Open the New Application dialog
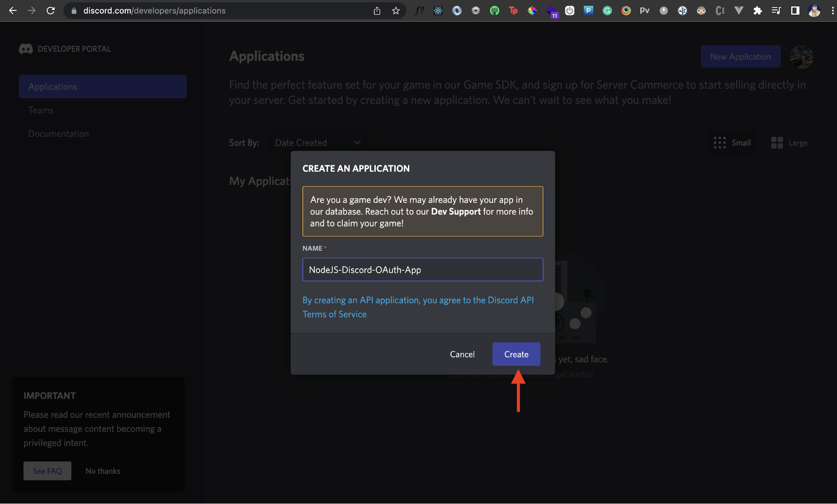 pyautogui.click(x=740, y=56)
